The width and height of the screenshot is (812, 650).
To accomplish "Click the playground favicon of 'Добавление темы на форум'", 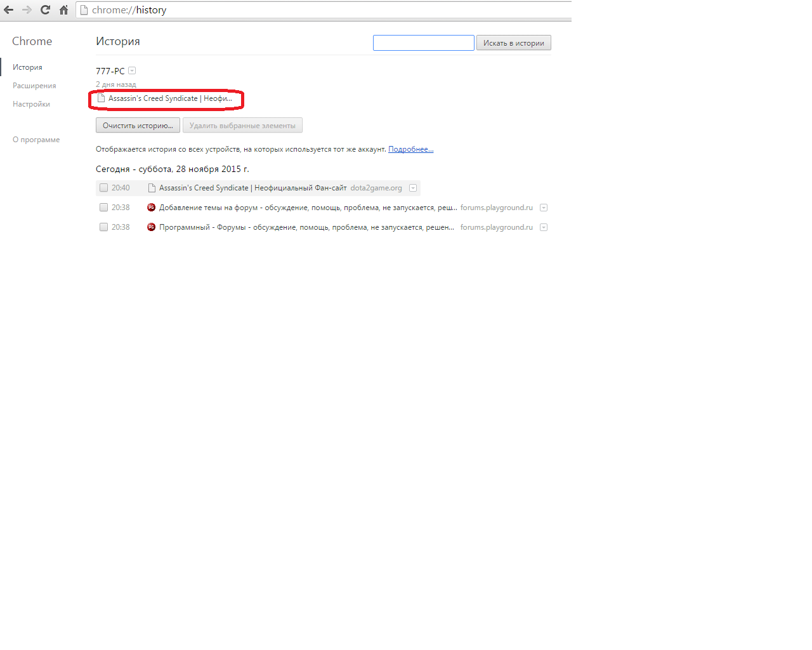I will click(x=151, y=208).
